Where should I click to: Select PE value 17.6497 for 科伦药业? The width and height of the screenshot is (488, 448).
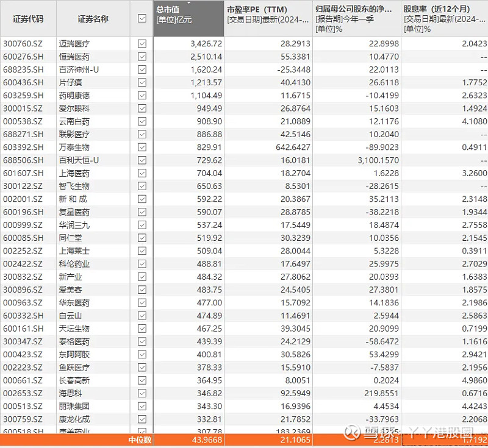tap(295, 264)
